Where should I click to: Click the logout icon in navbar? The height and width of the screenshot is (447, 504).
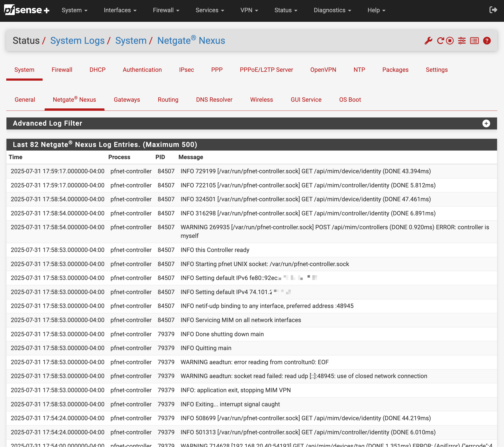tap(493, 10)
